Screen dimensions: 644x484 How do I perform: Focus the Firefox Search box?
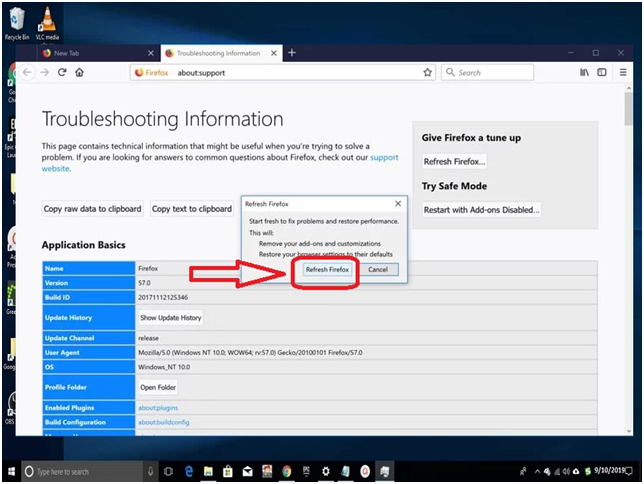click(x=488, y=72)
